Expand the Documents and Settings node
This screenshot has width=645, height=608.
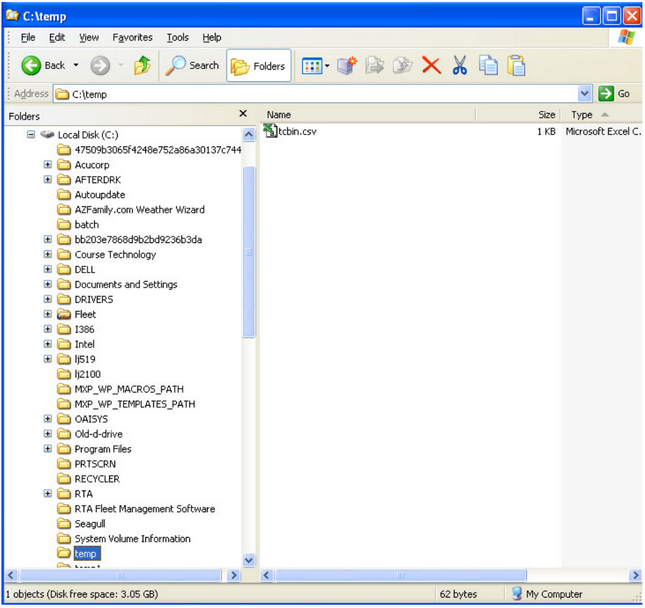48,284
